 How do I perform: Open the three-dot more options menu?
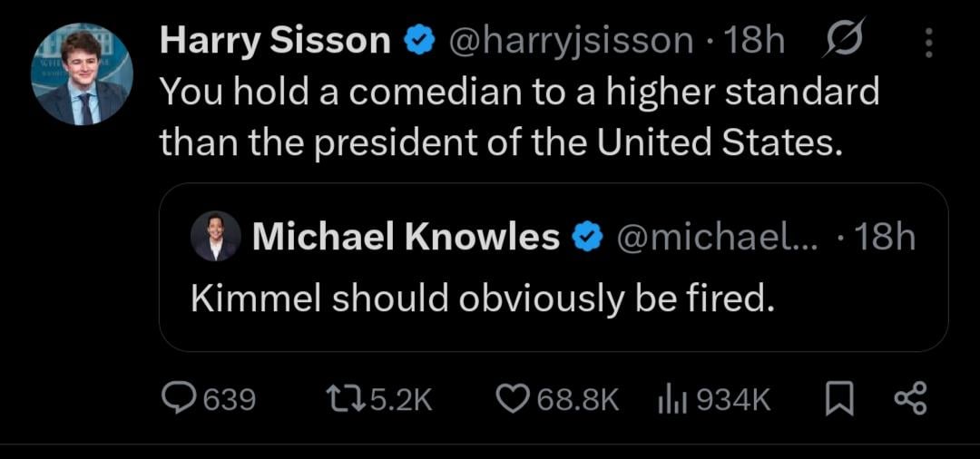(928, 42)
